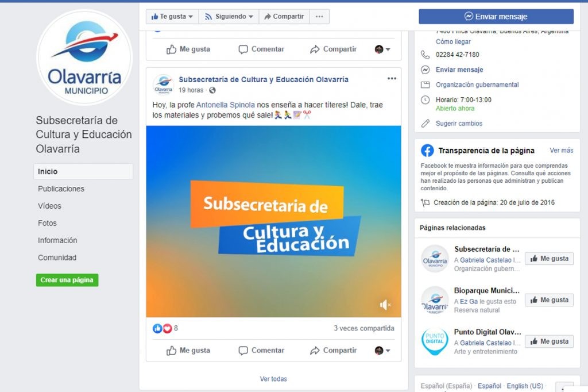
Task: Open the three-dot options on the post
Action: click(x=392, y=79)
